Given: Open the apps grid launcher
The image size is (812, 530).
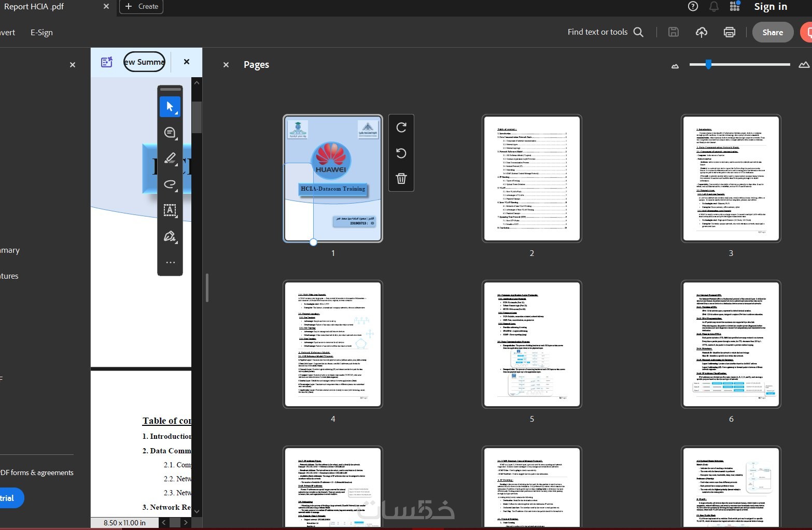Looking at the screenshot, I should (x=735, y=6).
